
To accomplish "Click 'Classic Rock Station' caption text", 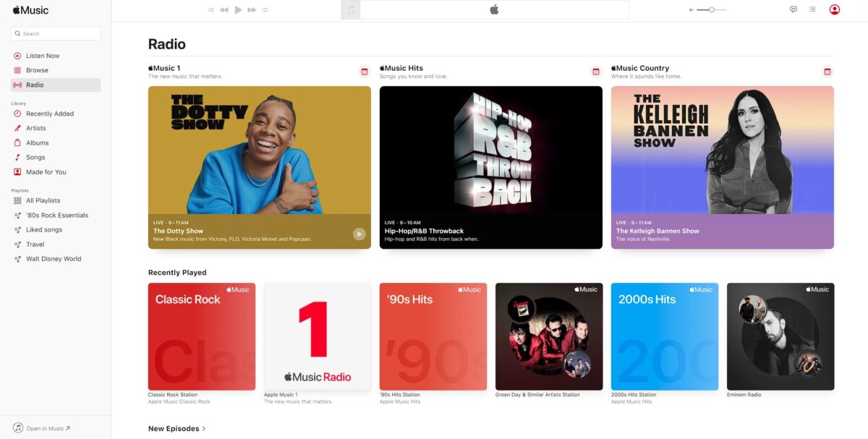I will pos(173,395).
